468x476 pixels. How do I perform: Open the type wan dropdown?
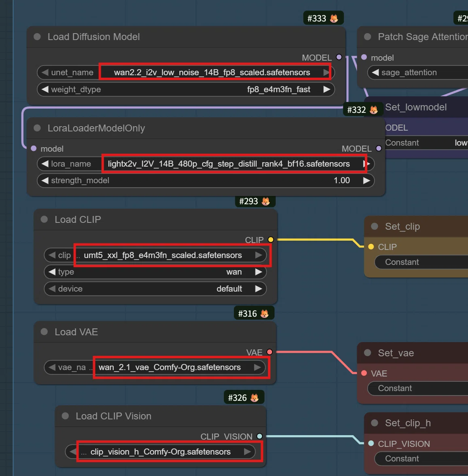click(x=155, y=272)
